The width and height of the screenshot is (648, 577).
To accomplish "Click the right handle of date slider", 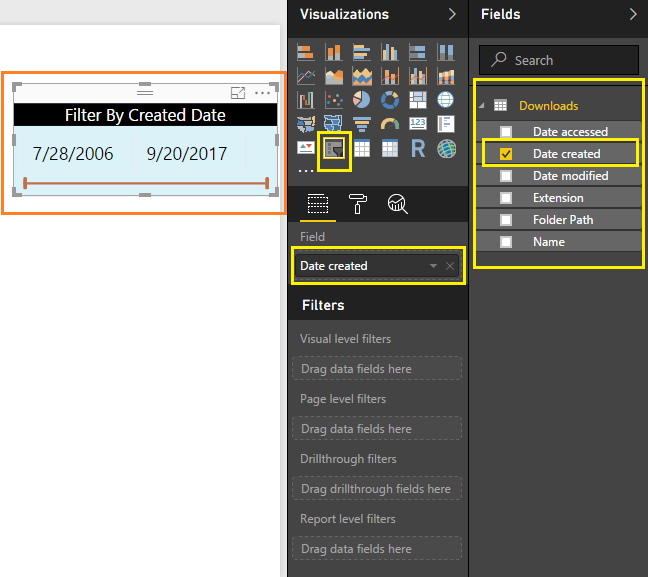I will click(267, 183).
